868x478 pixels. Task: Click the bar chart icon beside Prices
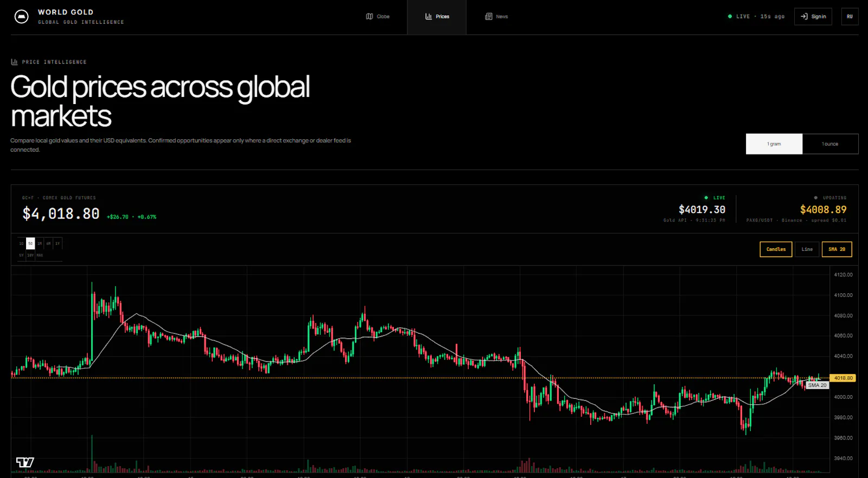(x=429, y=16)
